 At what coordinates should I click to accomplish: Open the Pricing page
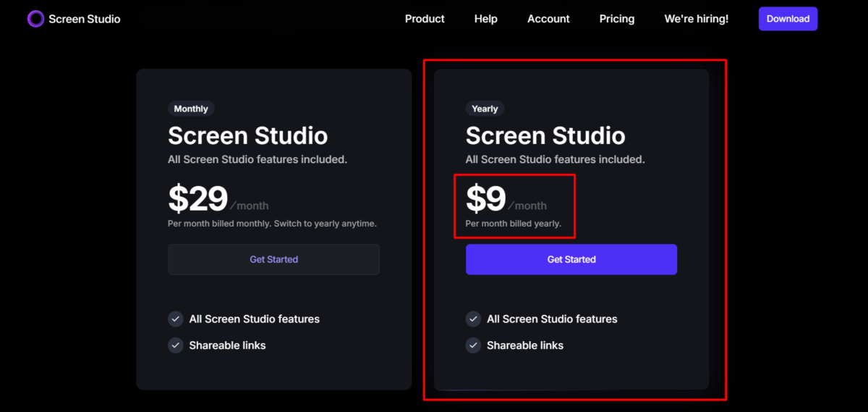pos(617,19)
